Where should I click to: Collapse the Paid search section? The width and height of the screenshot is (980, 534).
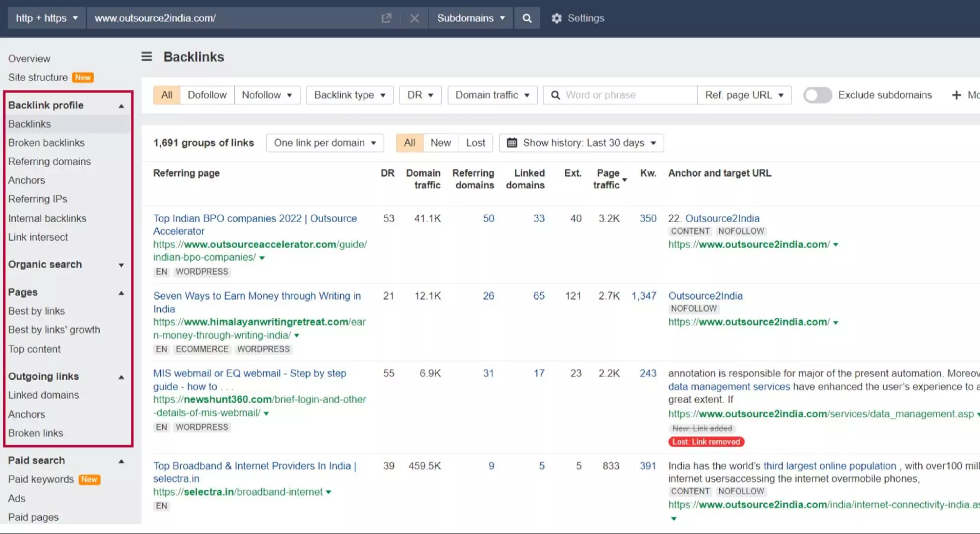[121, 461]
